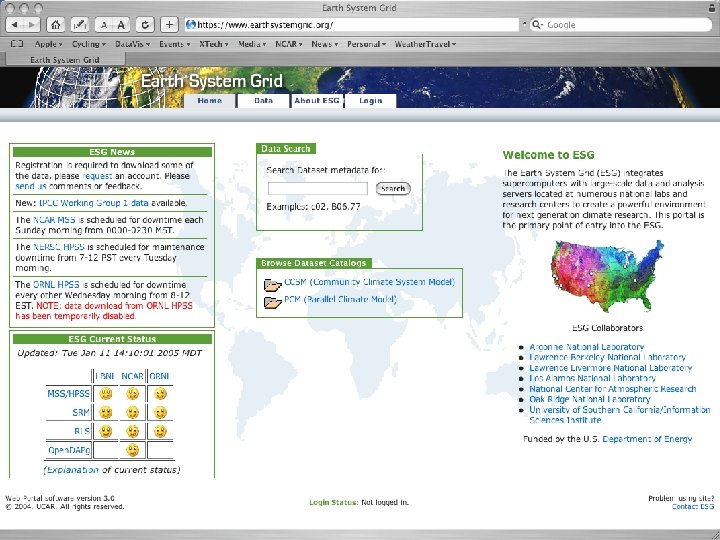
Task: Select the Earth System Grid browser tab
Action: click(65, 60)
